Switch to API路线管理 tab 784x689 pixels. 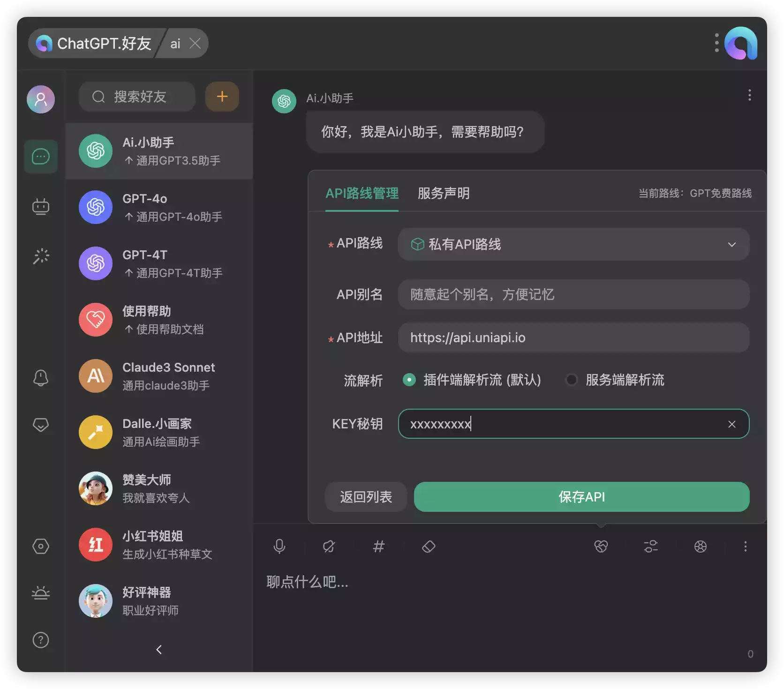coord(362,193)
